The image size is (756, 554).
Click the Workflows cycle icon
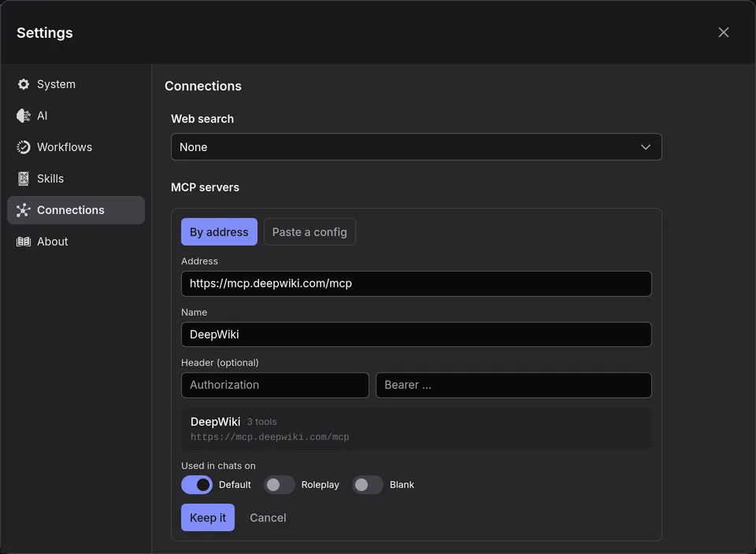coord(23,147)
